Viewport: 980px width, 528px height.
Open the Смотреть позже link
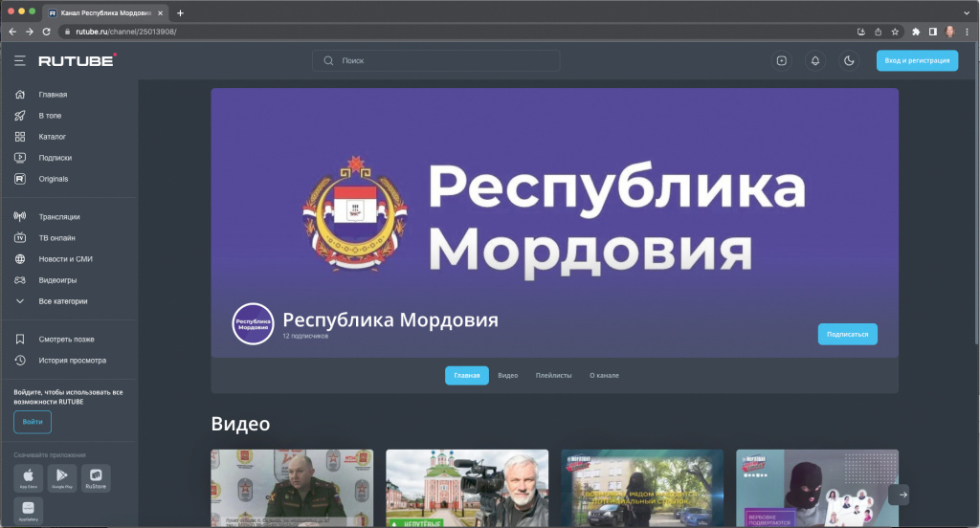click(66, 340)
